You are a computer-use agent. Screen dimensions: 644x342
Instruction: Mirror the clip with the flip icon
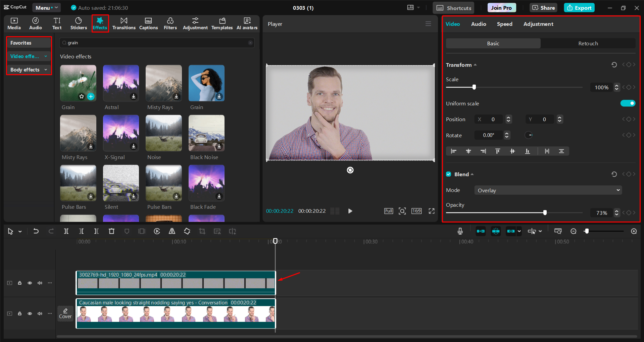[172, 231]
